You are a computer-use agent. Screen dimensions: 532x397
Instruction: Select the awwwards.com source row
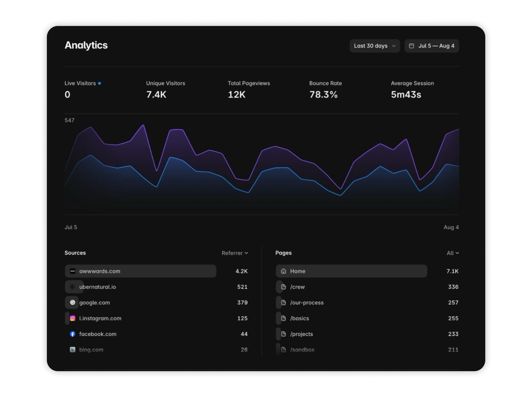tap(156, 271)
